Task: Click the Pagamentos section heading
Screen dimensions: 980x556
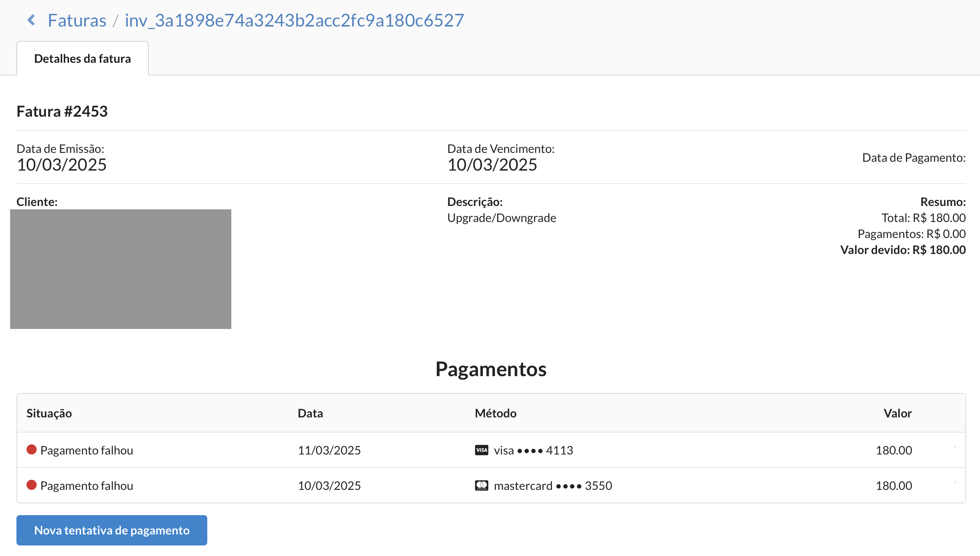Action: pyautogui.click(x=491, y=369)
